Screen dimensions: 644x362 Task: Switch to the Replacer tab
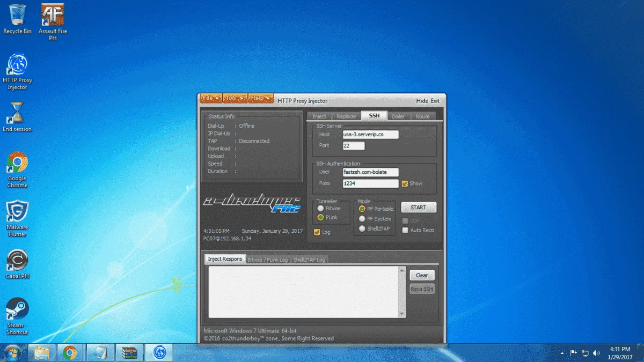347,116
